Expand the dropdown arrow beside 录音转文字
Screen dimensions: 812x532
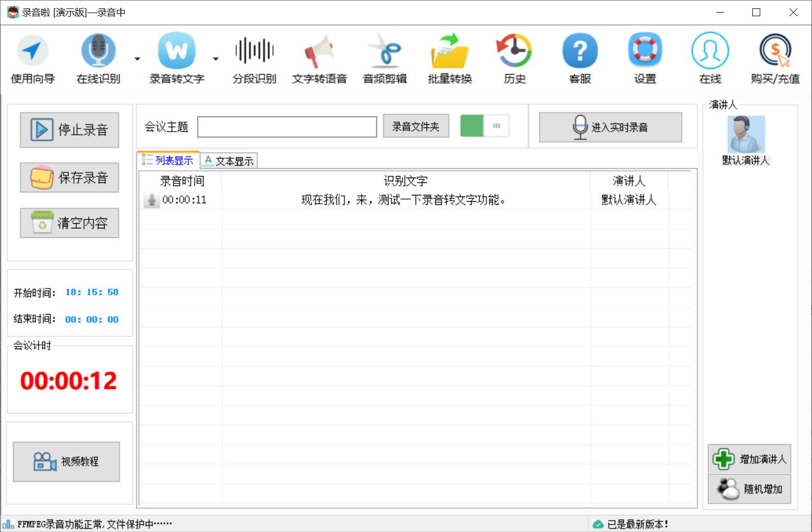[215, 59]
